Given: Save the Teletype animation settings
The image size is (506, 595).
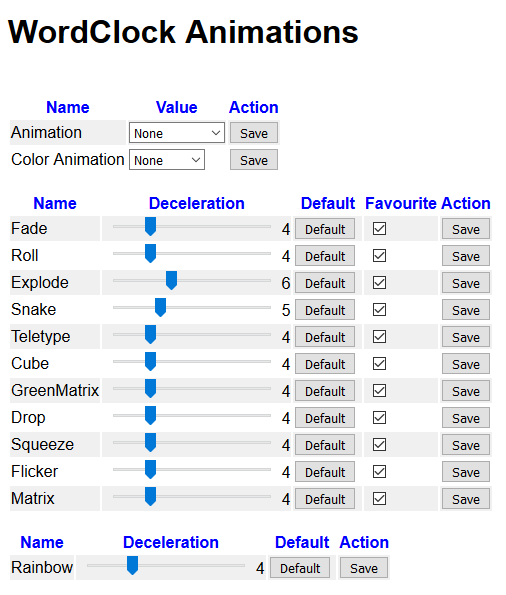Looking at the screenshot, I should pyautogui.click(x=466, y=337).
